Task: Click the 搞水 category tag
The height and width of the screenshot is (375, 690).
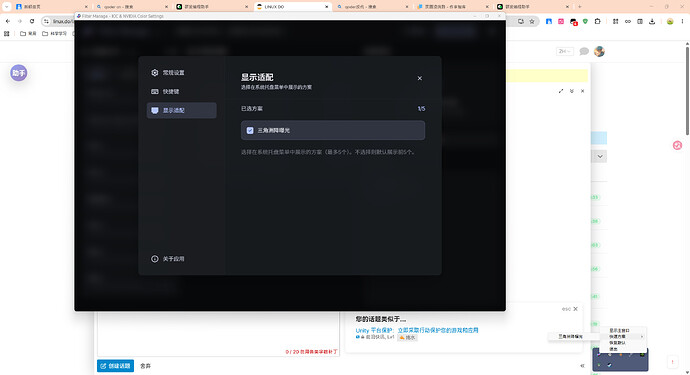Action: (x=407, y=338)
